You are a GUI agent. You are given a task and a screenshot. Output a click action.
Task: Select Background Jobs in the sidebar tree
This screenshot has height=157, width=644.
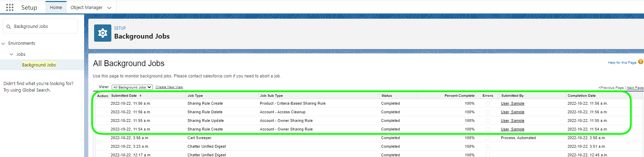39,65
